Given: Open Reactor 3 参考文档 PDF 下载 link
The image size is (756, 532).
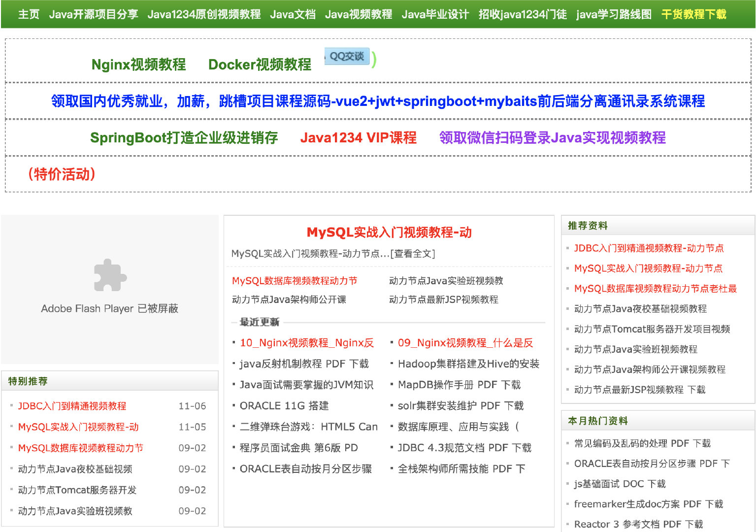Looking at the screenshot, I should coord(639,524).
